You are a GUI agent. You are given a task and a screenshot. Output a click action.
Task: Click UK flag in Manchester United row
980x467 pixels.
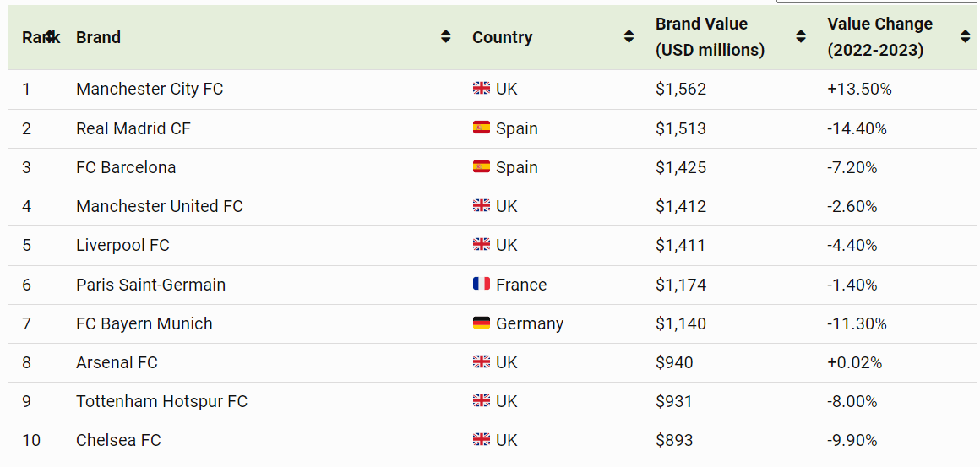(482, 206)
